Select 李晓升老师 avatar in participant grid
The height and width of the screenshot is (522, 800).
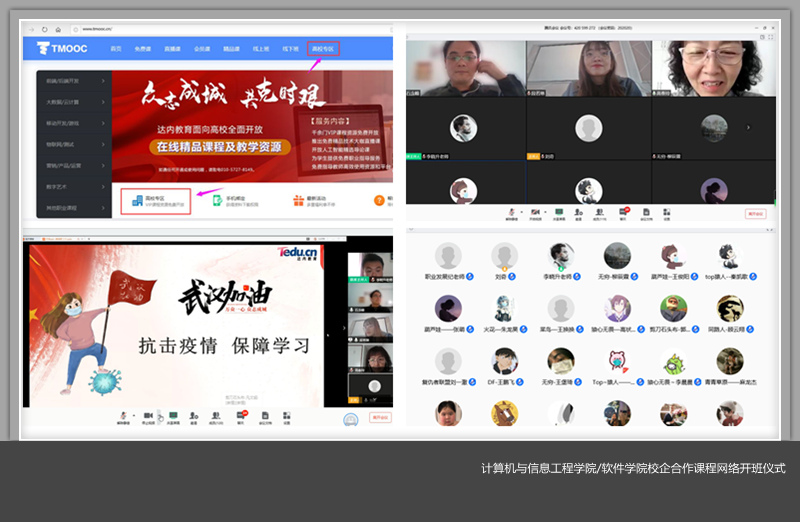[562, 255]
